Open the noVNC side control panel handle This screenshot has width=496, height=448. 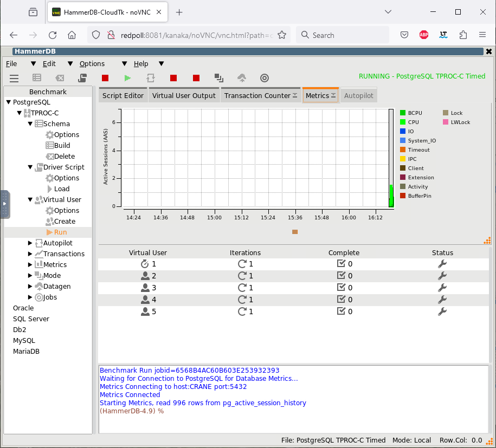5,204
